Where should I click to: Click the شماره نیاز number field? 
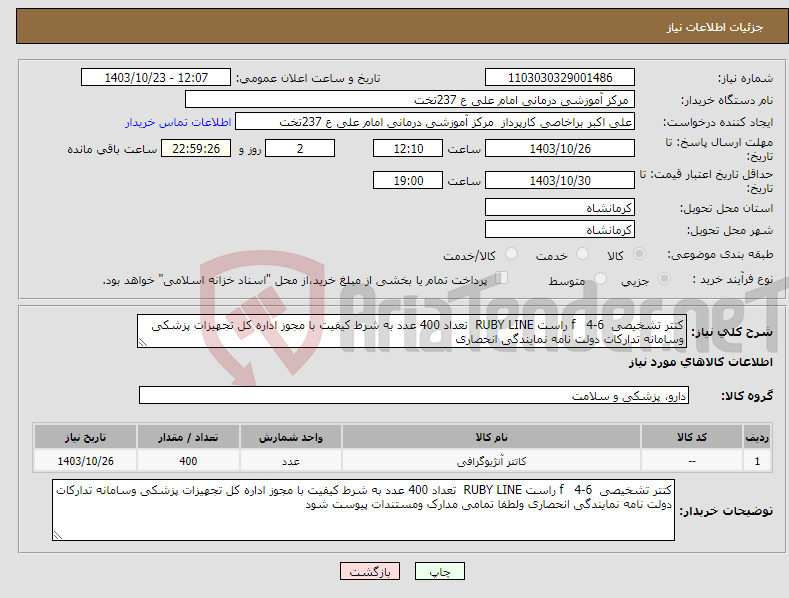pos(560,78)
